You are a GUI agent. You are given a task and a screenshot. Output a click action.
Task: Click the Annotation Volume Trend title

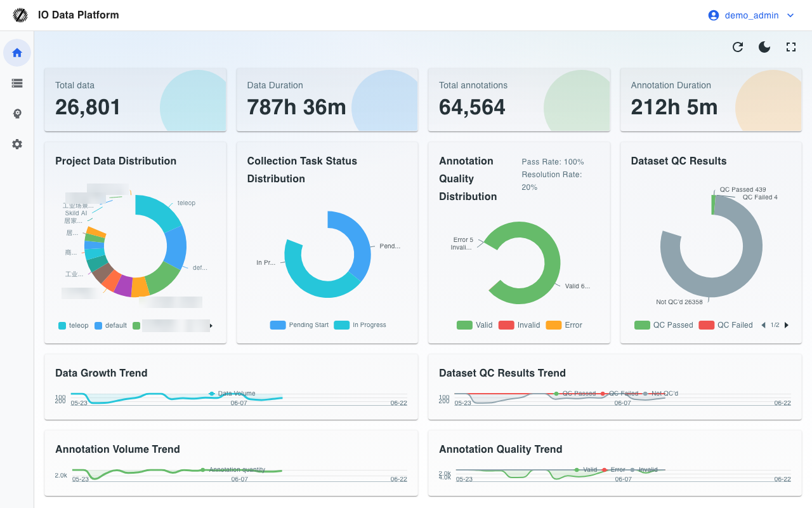pos(117,449)
